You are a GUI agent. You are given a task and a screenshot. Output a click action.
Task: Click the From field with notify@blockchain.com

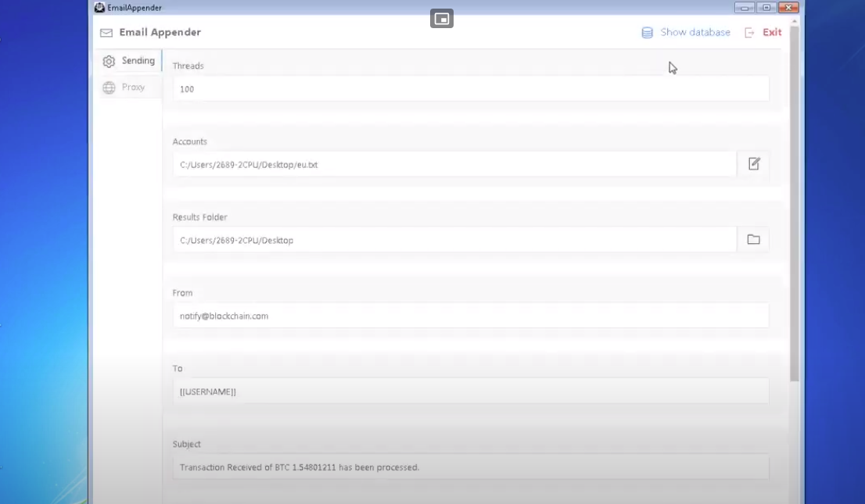coord(469,315)
